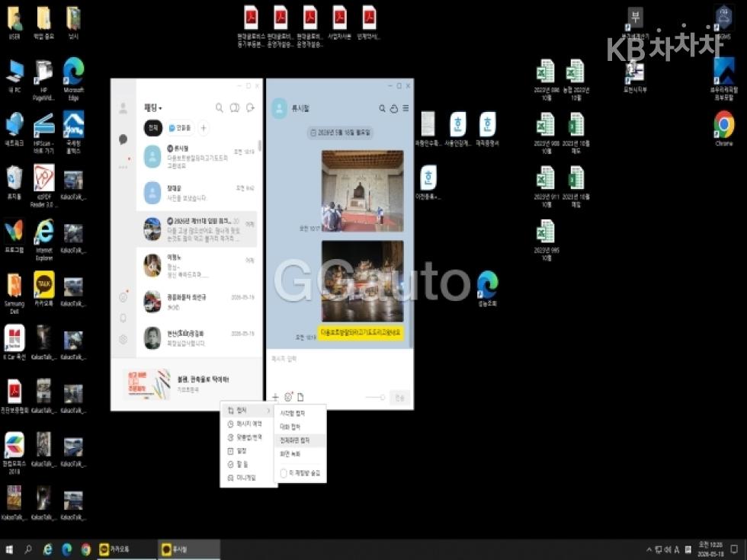The height and width of the screenshot is (560, 747).
Task: Expand the capture submenu arrow in the popup menu
Action: coord(268,411)
